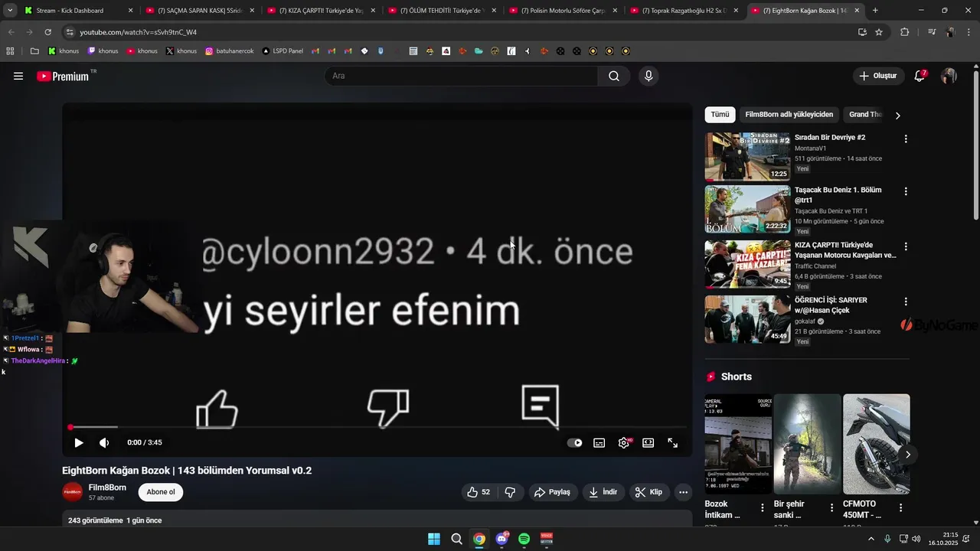Open ÖĞRENCİ İŞİ: SARIYER video thumbnail
The height and width of the screenshot is (551, 980).
click(x=747, y=319)
